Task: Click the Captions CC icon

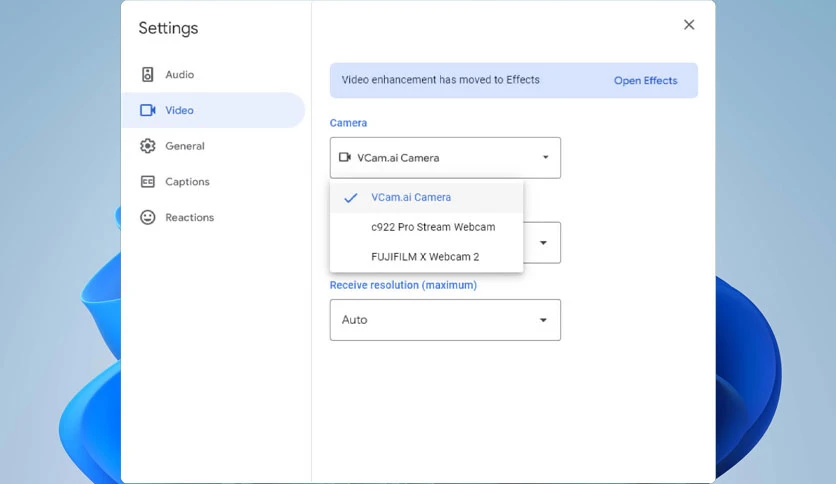Action: (148, 182)
